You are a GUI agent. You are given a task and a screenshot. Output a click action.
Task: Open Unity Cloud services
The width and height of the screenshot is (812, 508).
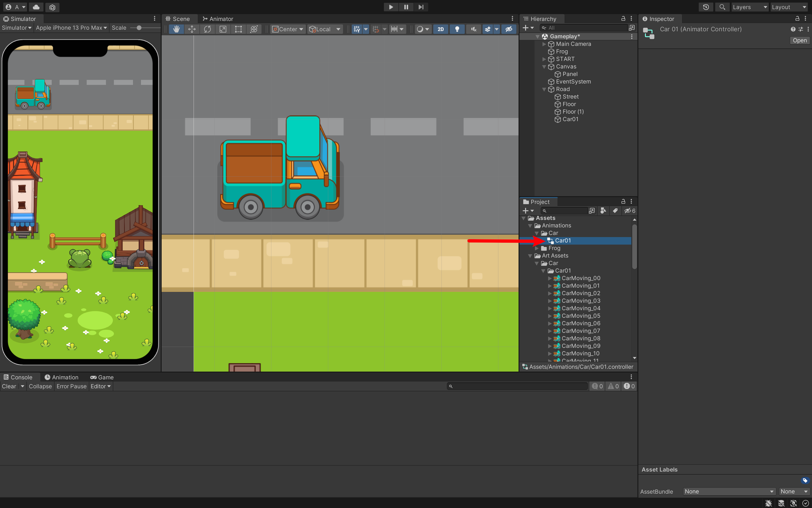point(36,7)
